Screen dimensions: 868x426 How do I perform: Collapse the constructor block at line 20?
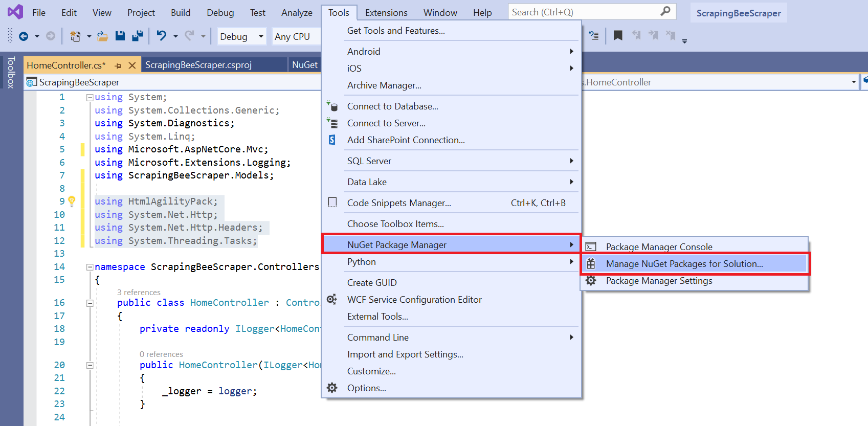[x=90, y=365]
